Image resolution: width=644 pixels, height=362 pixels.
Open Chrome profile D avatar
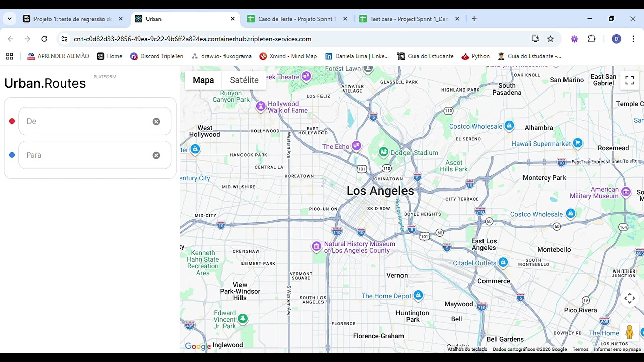pos(616,39)
